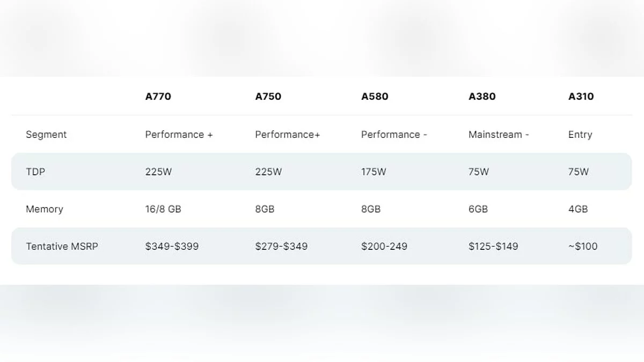Click the Tentative MSRP row label
Screen dimensions: 644x362
[x=62, y=246]
